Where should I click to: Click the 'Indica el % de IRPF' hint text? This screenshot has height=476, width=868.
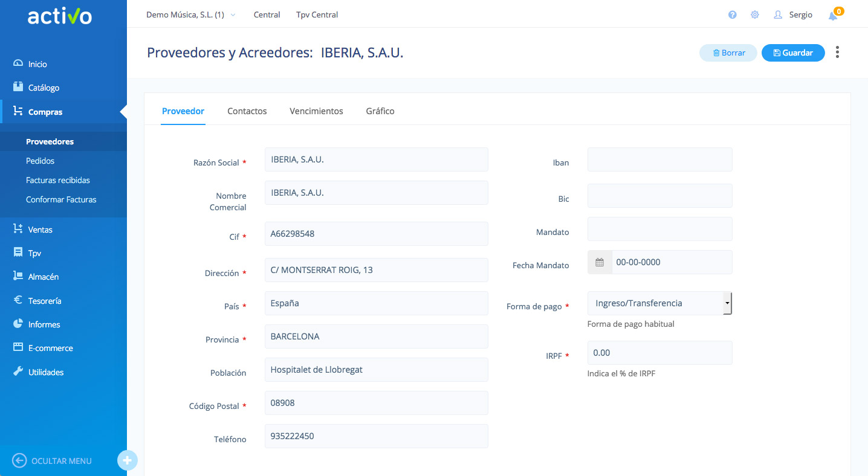point(621,373)
